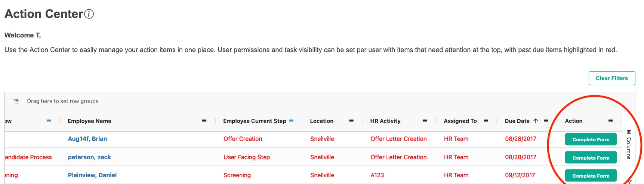
Task: Click the info icon beside Action Center title
Action: (89, 14)
